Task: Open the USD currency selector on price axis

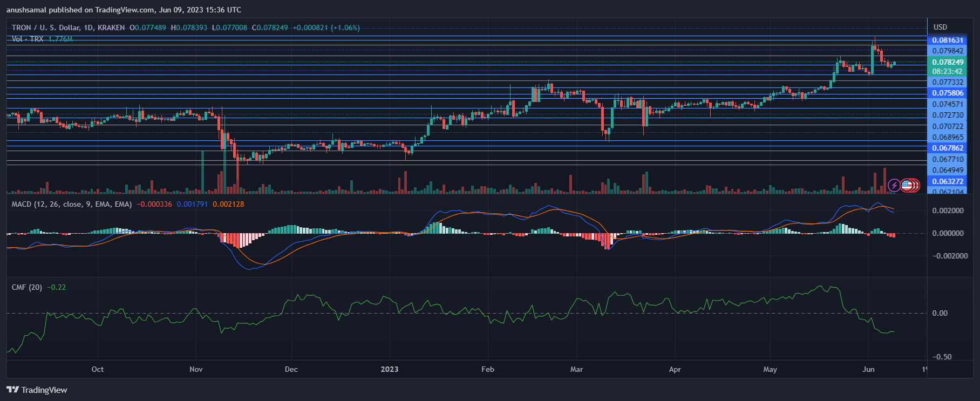Action: [x=940, y=27]
